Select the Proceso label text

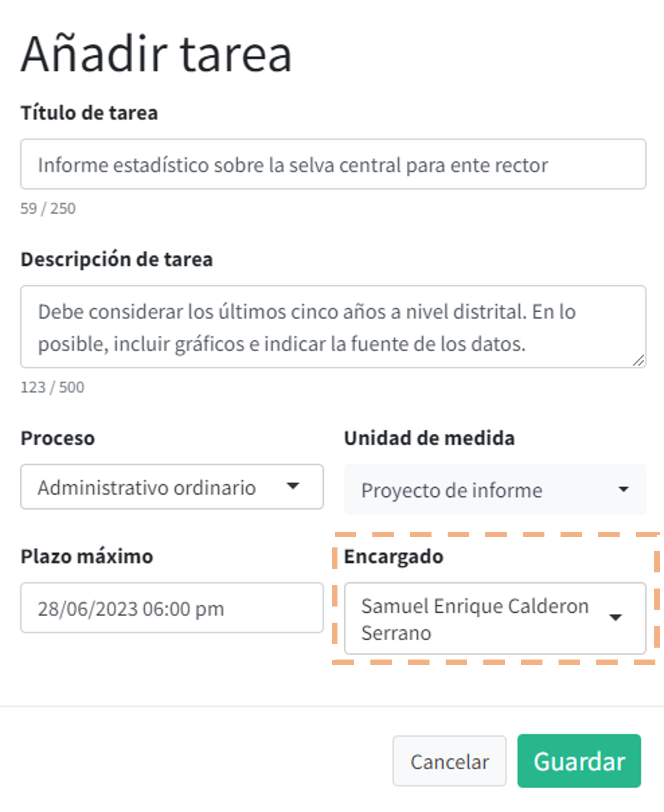pyautogui.click(x=57, y=438)
